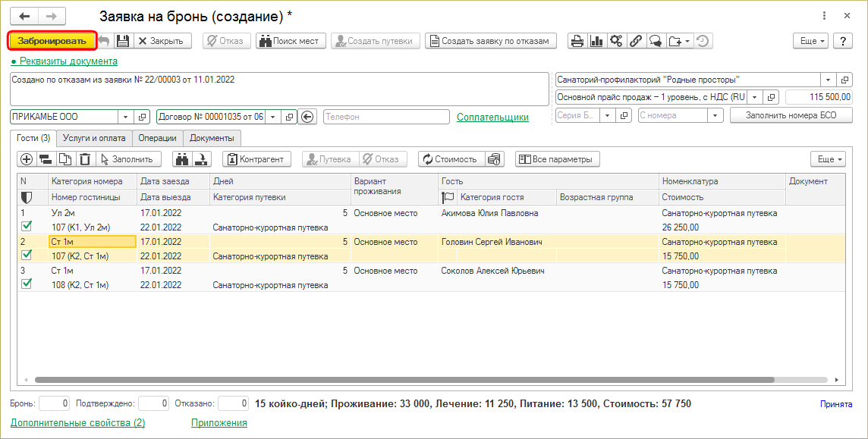The height and width of the screenshot is (439, 868).
Task: Open discussions with the speech bubbles icon
Action: click(x=655, y=41)
